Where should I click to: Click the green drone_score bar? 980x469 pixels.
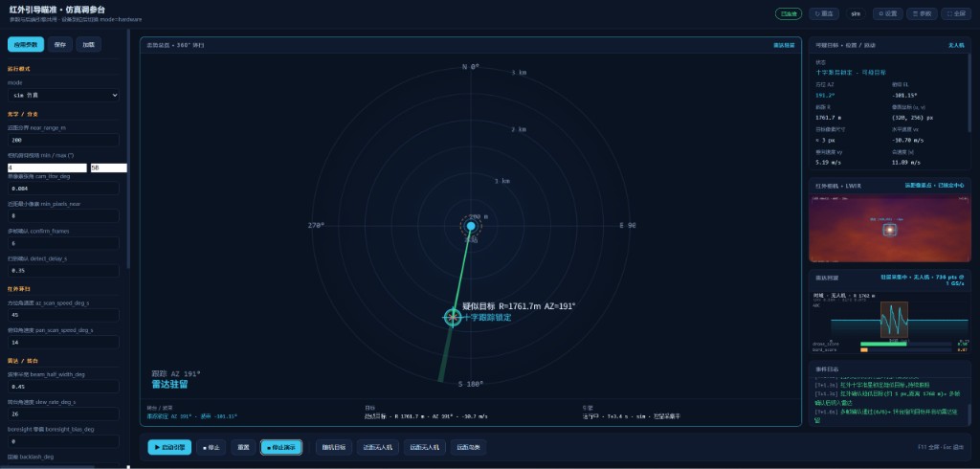[883, 344]
